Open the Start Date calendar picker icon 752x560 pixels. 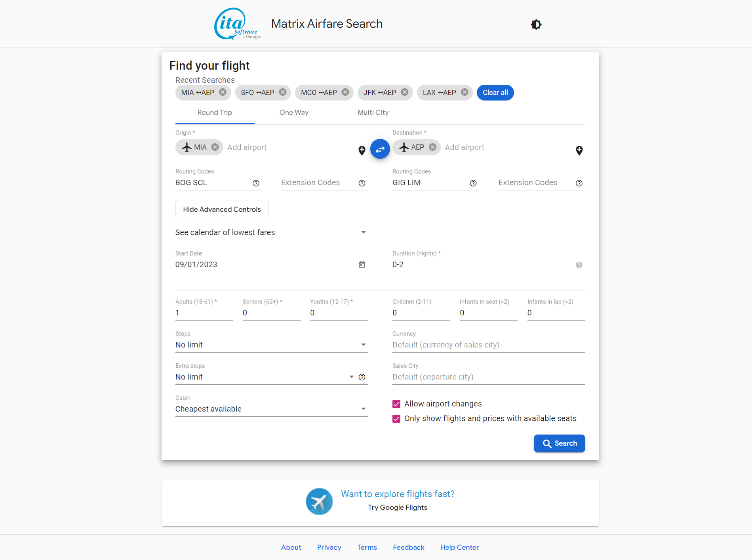click(x=362, y=264)
